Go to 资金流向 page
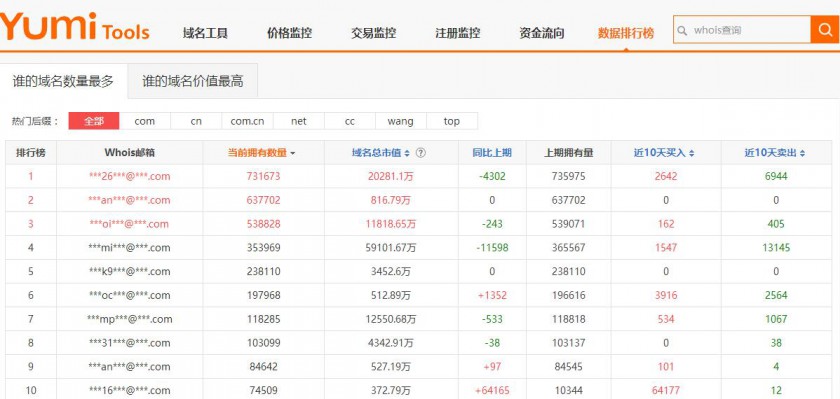840x399 pixels. point(542,33)
